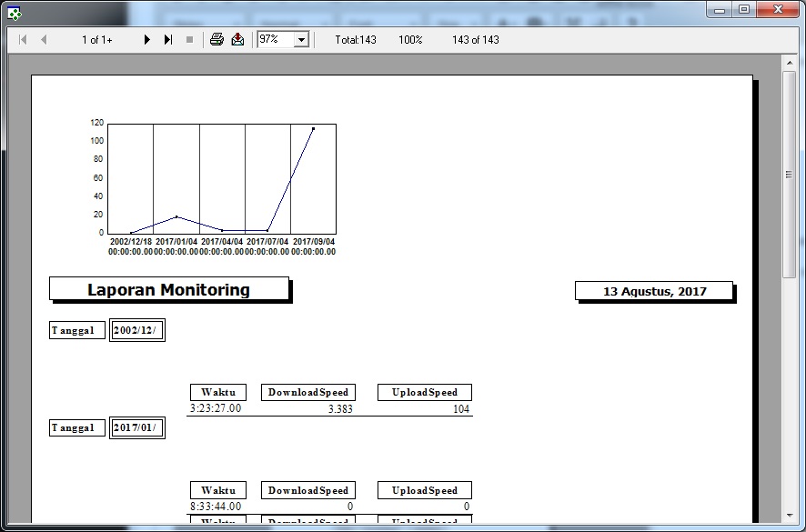
Task: Click the DownloadSpeed header above value 3.383
Action: pyautogui.click(x=307, y=392)
